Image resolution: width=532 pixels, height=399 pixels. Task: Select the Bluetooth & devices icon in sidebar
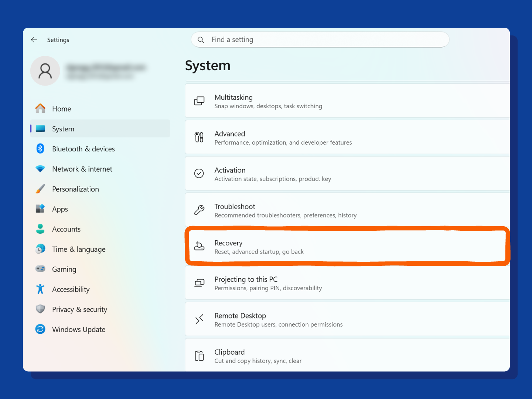point(40,148)
